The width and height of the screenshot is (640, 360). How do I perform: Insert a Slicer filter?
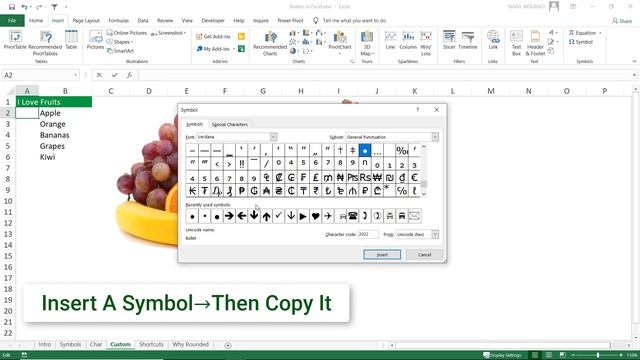[x=449, y=40]
